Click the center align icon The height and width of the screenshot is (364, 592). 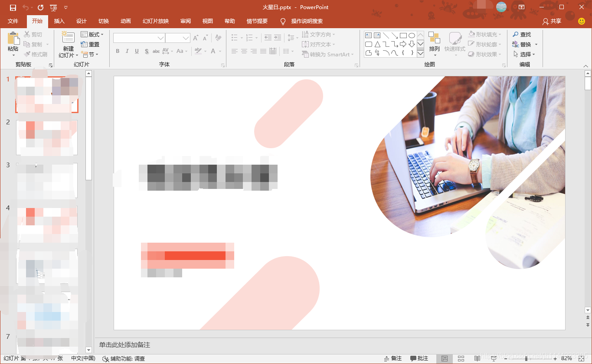(x=244, y=51)
